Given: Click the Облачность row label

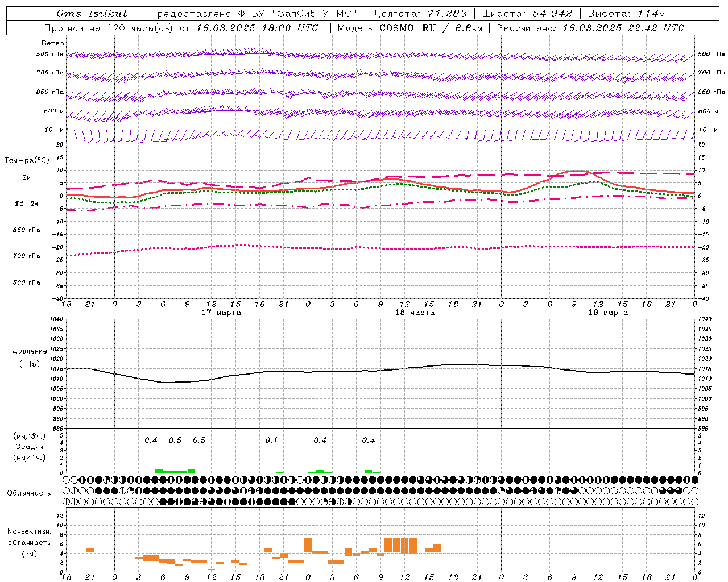Looking at the screenshot, I should [29, 493].
